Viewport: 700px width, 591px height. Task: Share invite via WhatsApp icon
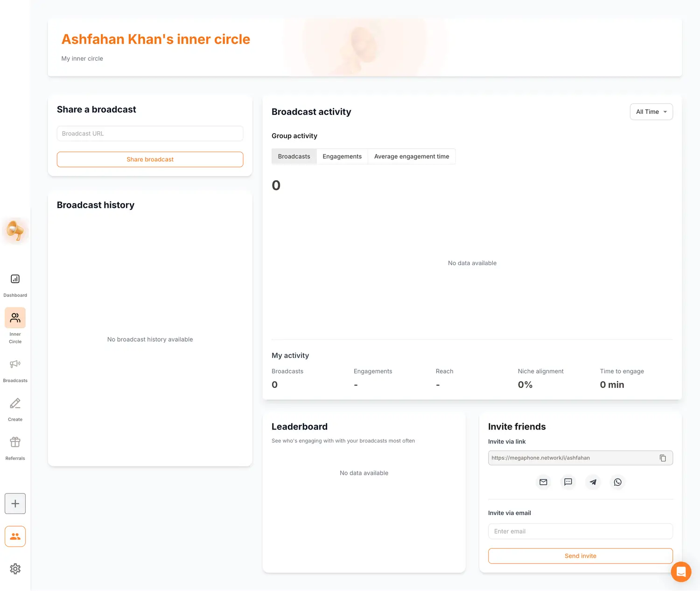point(617,482)
